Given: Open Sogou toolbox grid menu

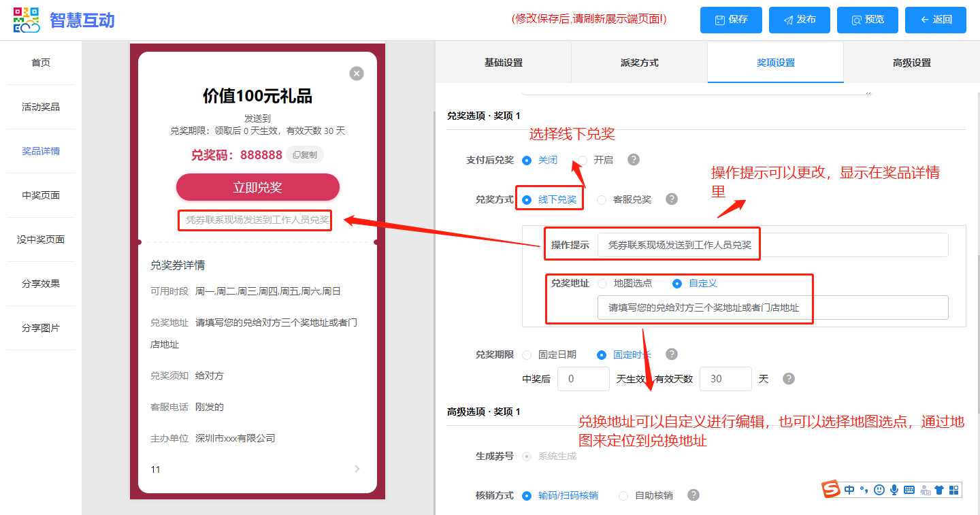Looking at the screenshot, I should (x=954, y=490).
